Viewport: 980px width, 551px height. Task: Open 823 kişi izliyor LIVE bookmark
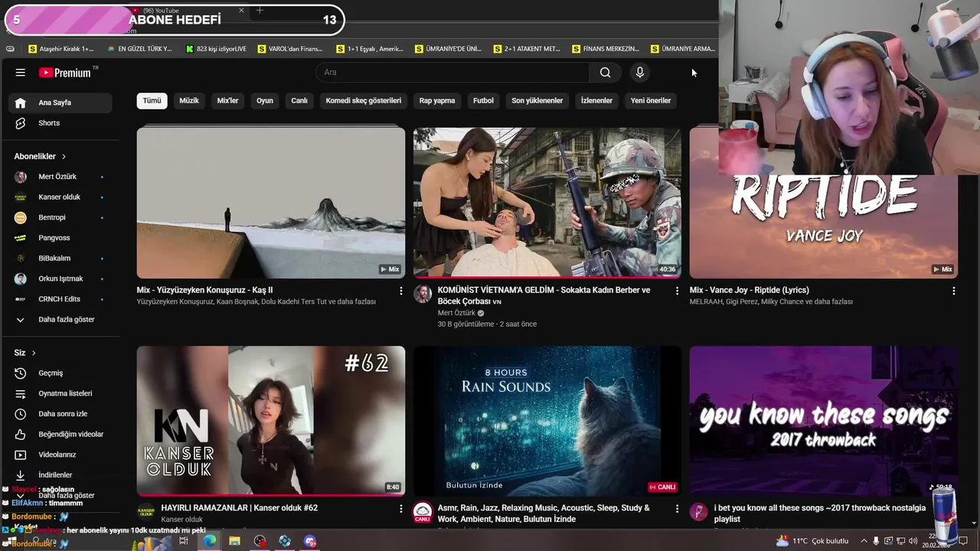pyautogui.click(x=217, y=49)
